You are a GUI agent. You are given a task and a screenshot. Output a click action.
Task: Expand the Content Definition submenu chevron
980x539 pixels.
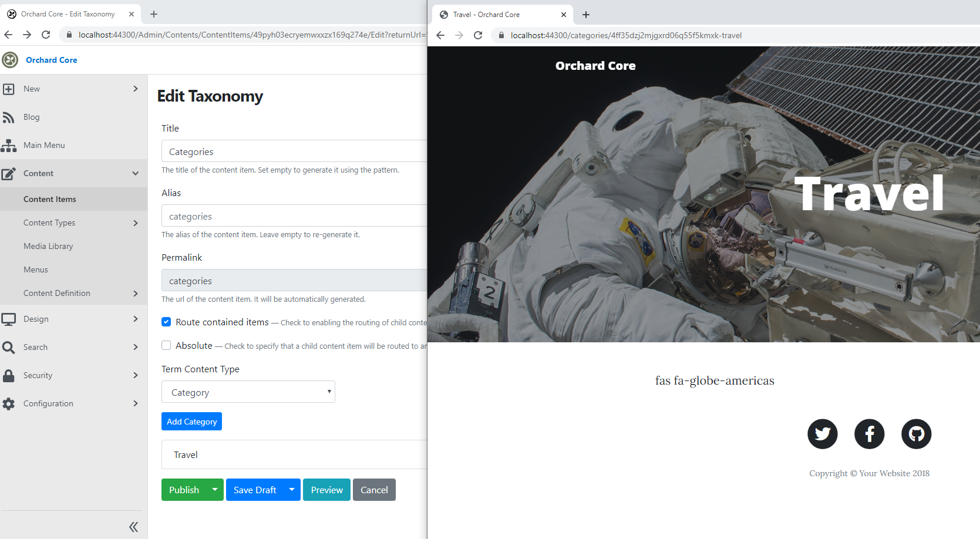coord(136,294)
